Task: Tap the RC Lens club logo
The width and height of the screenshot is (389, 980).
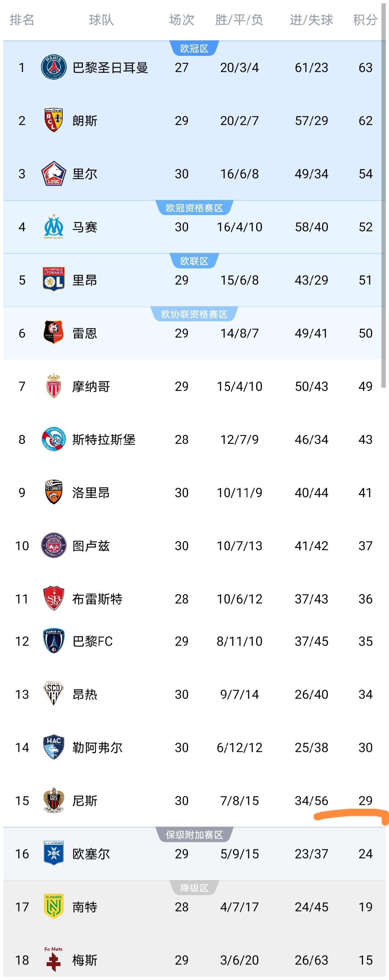Action: point(54,121)
